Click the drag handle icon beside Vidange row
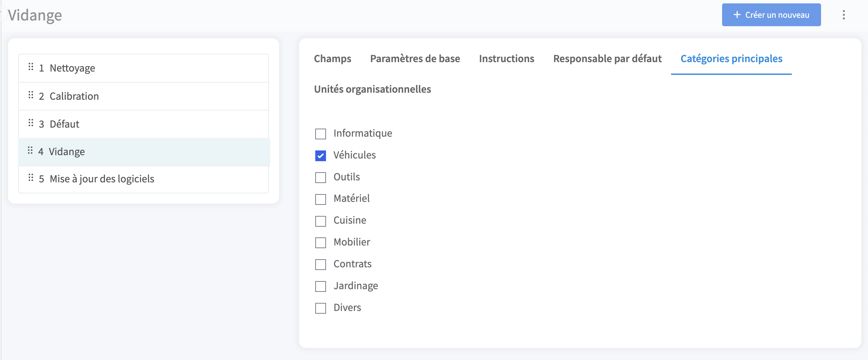This screenshot has height=360, width=868. 30,150
